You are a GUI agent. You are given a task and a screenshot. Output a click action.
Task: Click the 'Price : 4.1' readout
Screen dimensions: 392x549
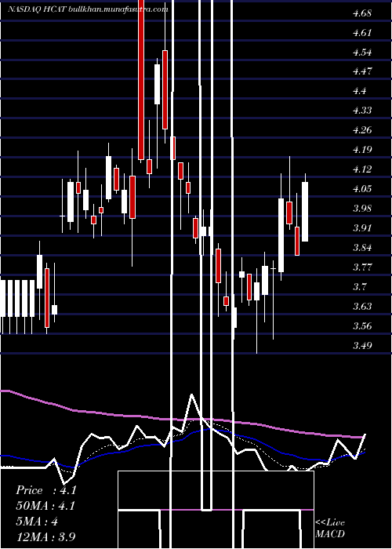(x=45, y=490)
